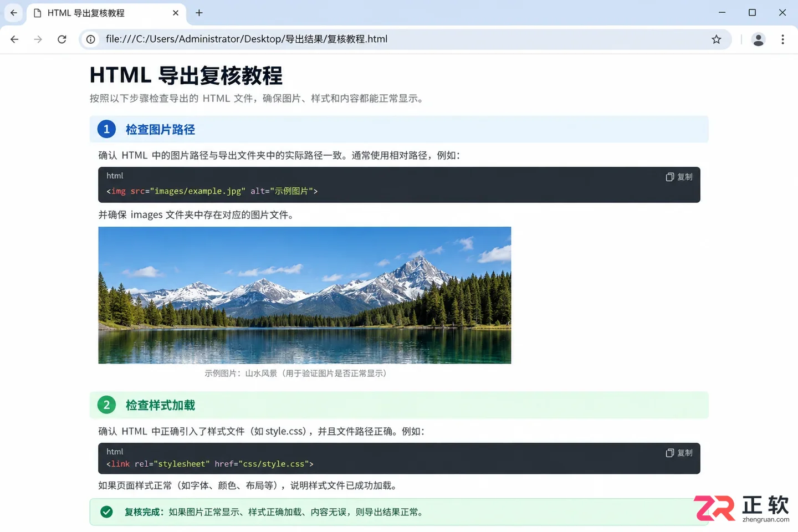Click the browser back arrow
The image size is (798, 532).
[14, 39]
